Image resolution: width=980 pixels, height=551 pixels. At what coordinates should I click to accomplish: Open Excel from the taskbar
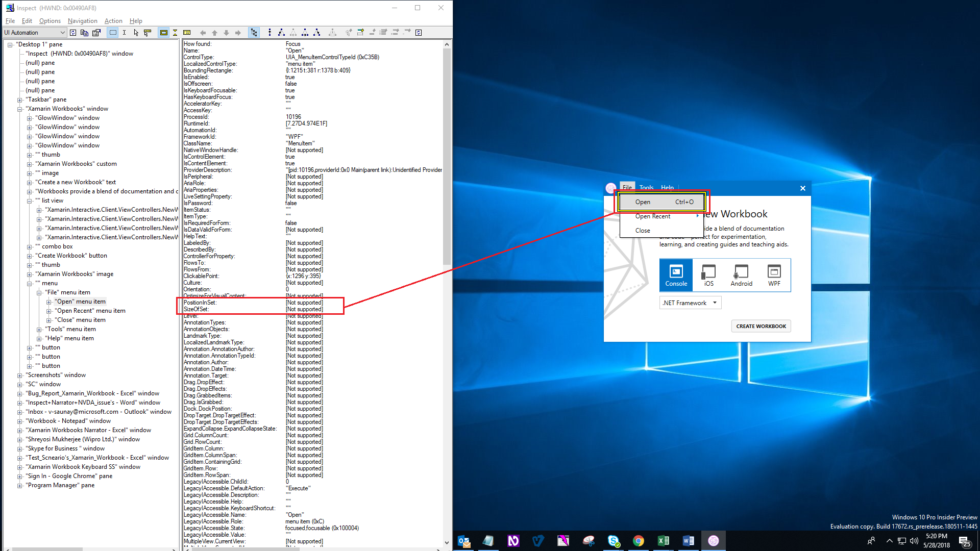(x=664, y=540)
